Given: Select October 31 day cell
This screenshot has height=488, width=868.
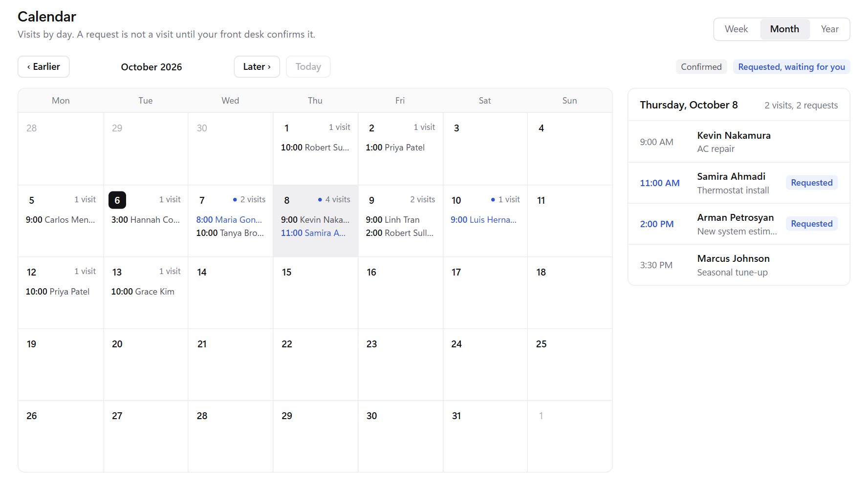Looking at the screenshot, I should (x=485, y=436).
